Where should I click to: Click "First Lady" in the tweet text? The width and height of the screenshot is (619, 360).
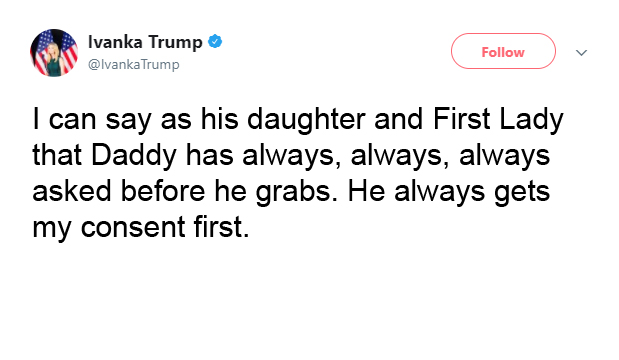[498, 120]
